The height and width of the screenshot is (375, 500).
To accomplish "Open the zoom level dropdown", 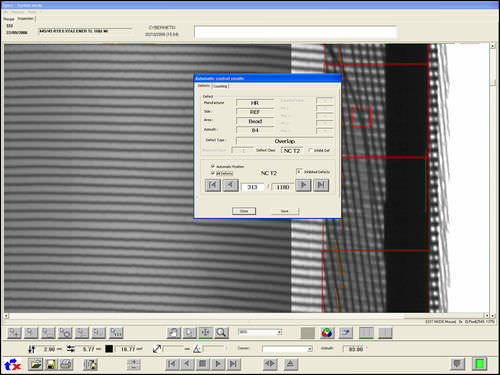I will click(x=279, y=332).
